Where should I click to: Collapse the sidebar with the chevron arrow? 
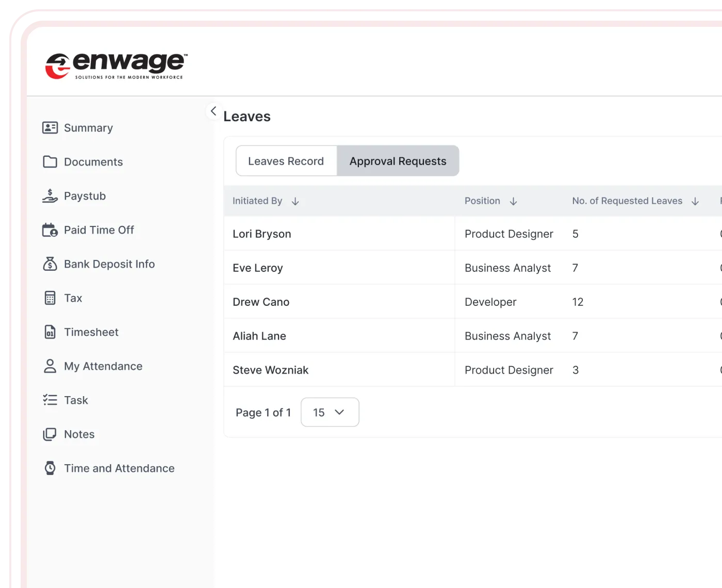(214, 111)
